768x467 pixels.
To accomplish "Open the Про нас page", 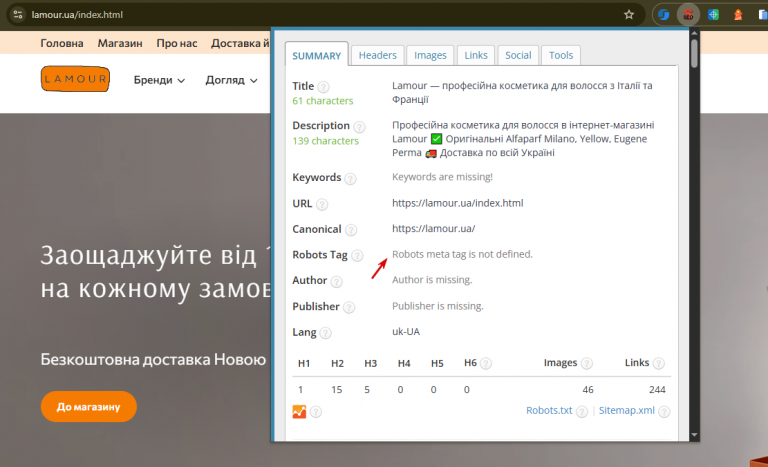I will coord(177,43).
